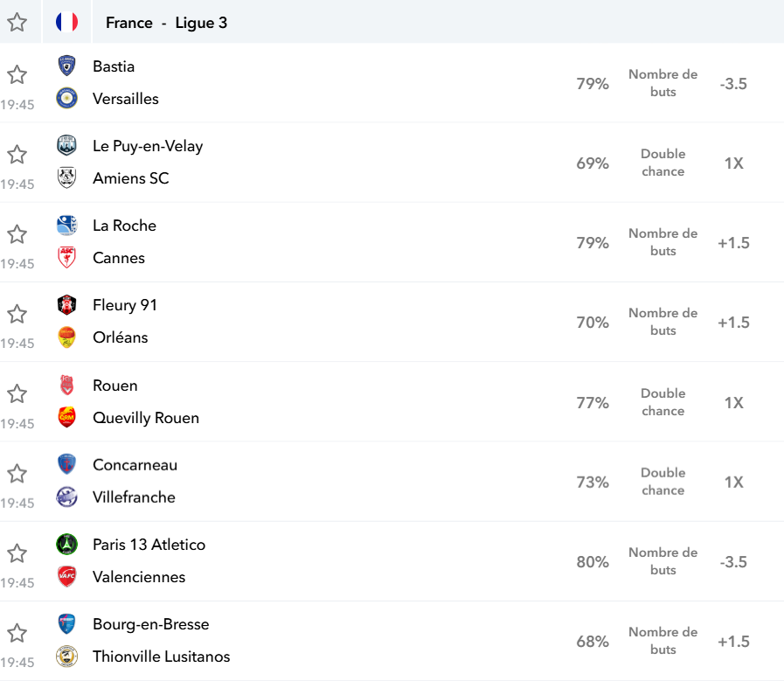Click the Paris 13 Atletico green crest
Image resolution: width=784 pixels, height=681 pixels.
[66, 544]
